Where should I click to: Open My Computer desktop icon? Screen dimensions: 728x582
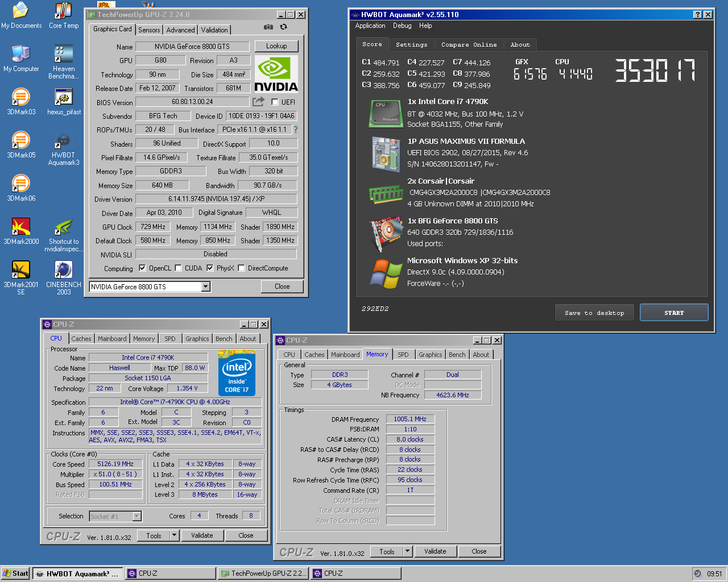[21, 59]
